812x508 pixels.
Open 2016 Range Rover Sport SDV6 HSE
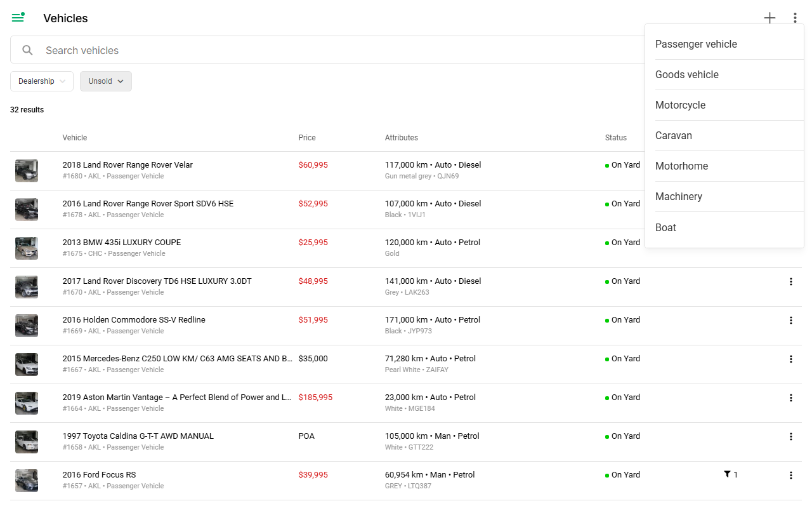click(148, 204)
